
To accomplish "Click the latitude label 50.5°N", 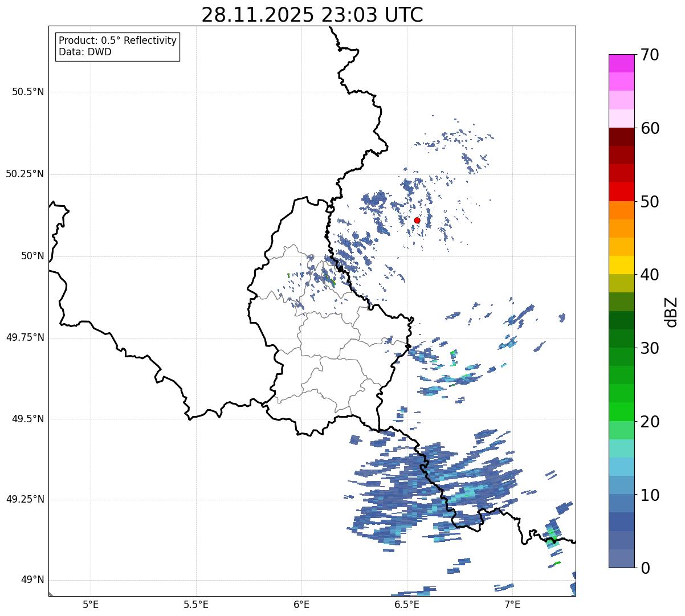I will 28,92.
